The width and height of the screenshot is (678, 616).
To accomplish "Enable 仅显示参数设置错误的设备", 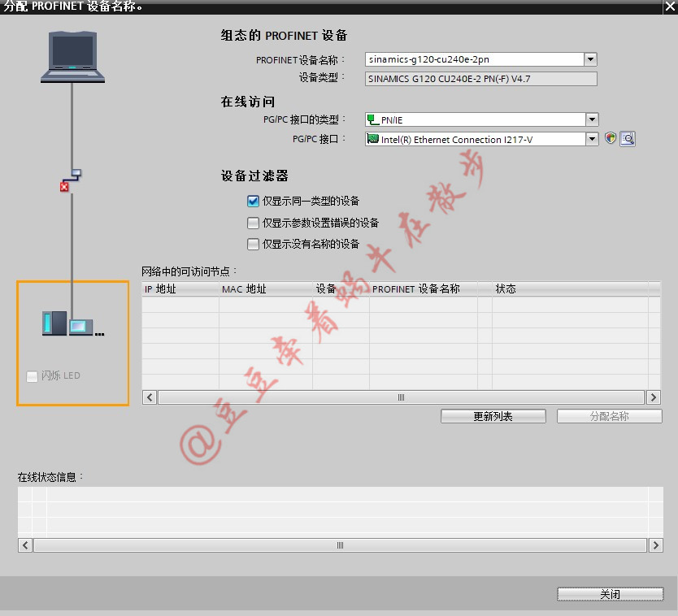I will [x=254, y=222].
